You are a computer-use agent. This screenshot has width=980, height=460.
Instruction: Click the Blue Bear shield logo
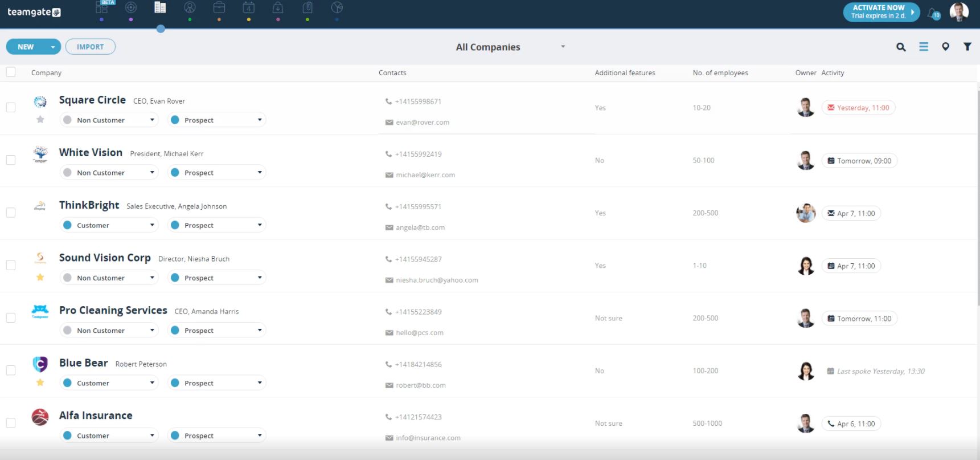[x=40, y=364]
